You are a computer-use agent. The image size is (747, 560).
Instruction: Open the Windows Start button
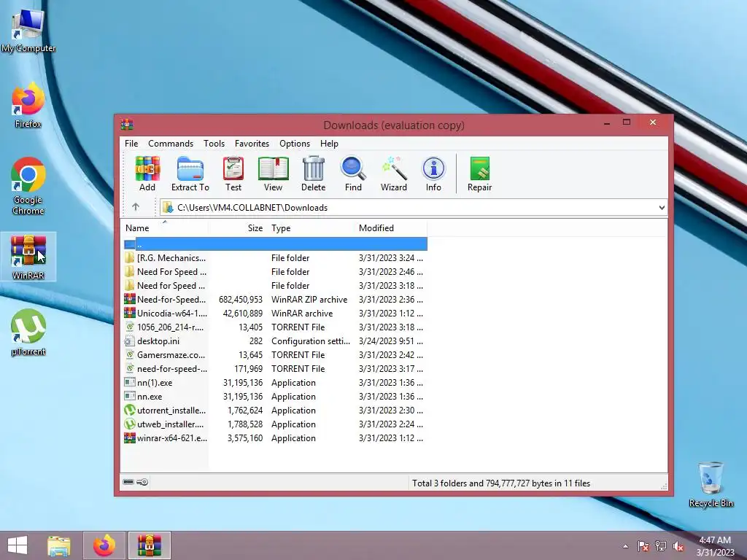18,545
